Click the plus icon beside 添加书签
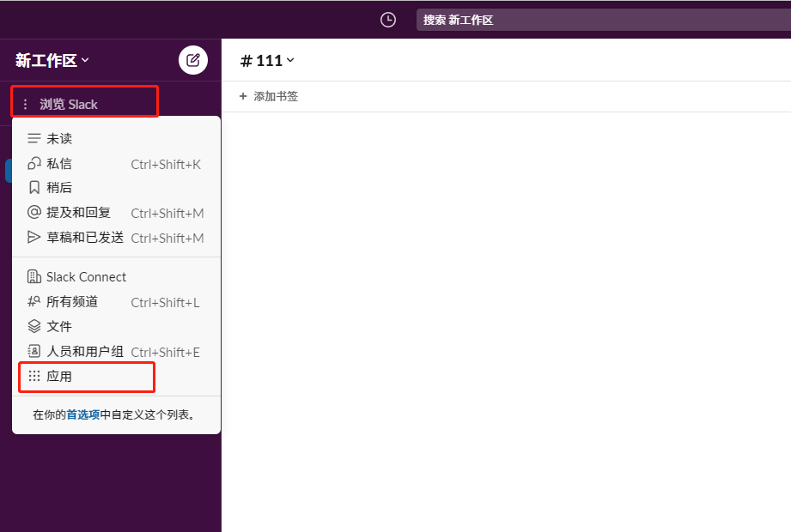791x532 pixels. [x=243, y=96]
